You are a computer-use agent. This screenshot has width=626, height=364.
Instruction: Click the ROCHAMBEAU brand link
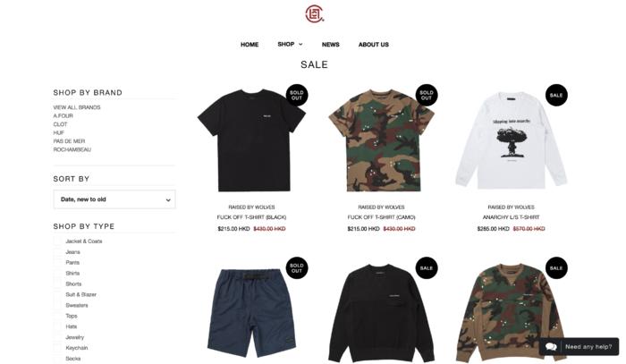tap(72, 149)
